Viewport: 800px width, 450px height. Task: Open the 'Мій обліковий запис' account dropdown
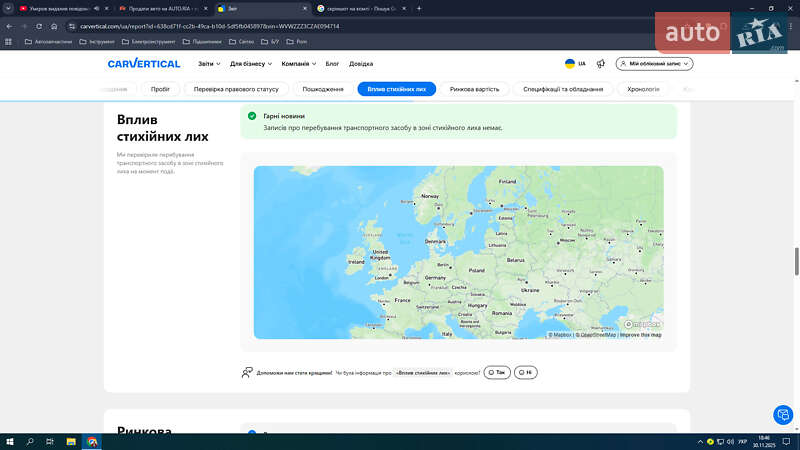(654, 63)
